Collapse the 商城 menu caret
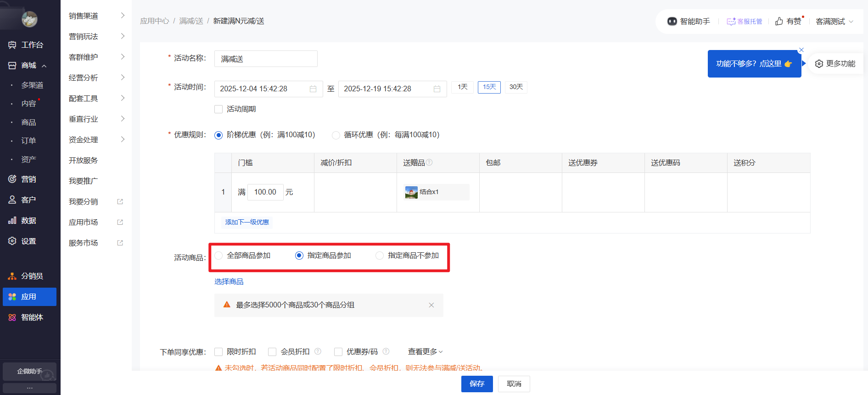The image size is (868, 395). [x=44, y=66]
